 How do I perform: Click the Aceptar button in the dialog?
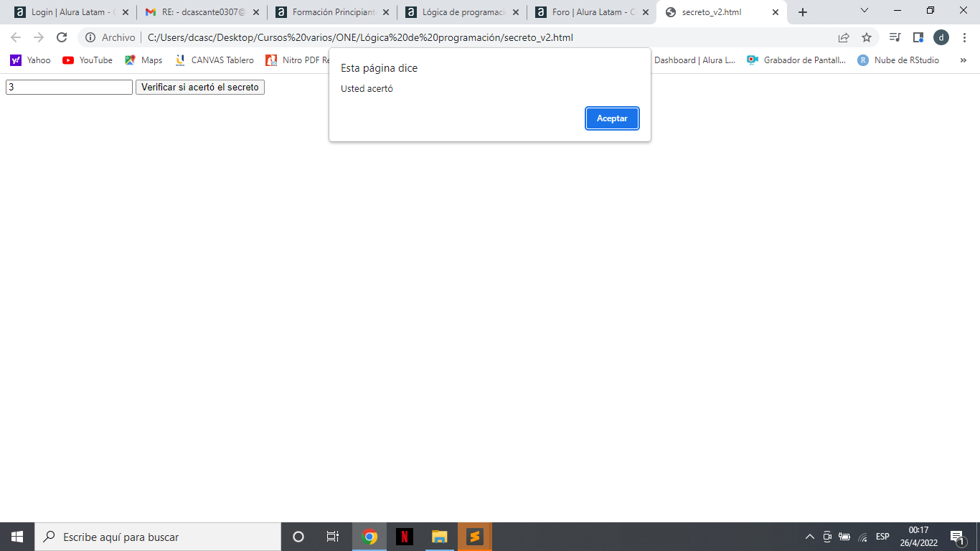tap(612, 118)
